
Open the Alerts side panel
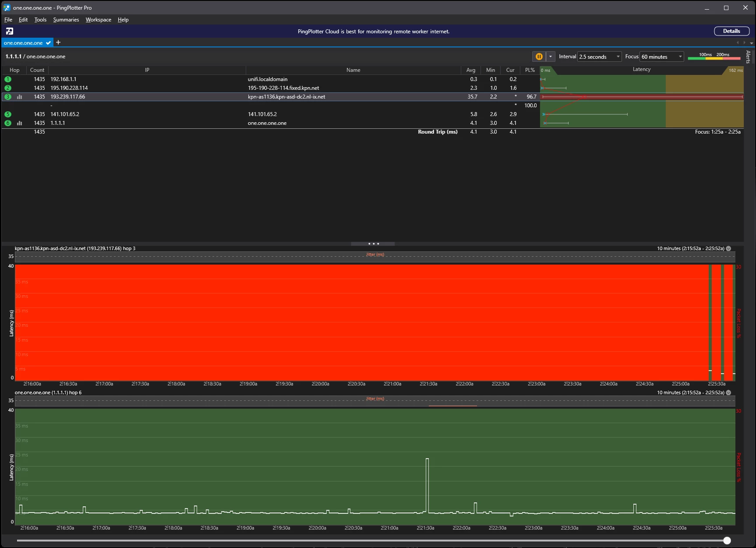click(x=748, y=57)
